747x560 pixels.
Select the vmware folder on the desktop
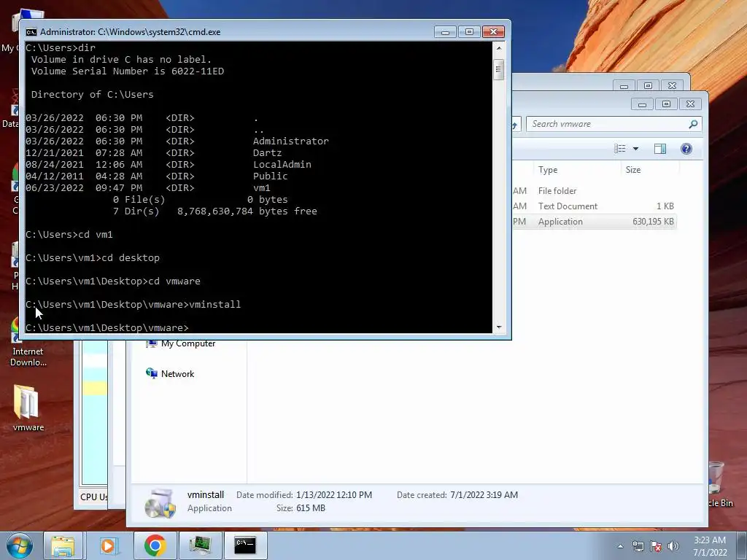28,408
